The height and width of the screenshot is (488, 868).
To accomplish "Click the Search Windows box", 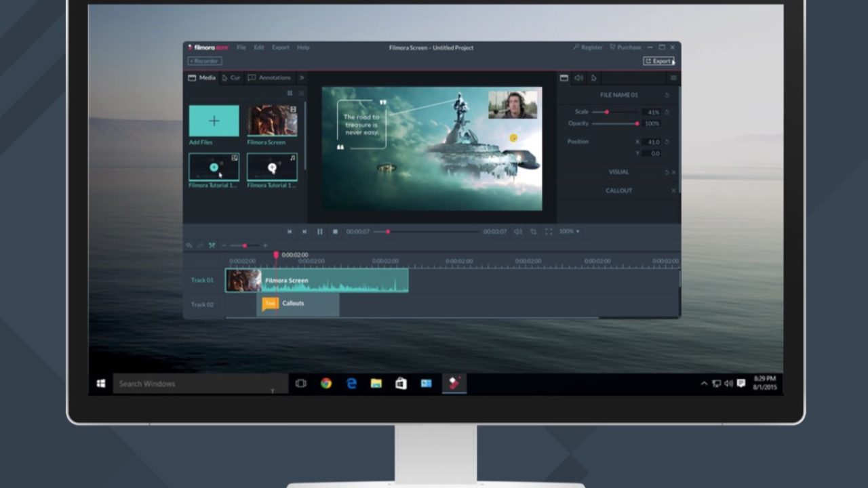I will (x=201, y=384).
